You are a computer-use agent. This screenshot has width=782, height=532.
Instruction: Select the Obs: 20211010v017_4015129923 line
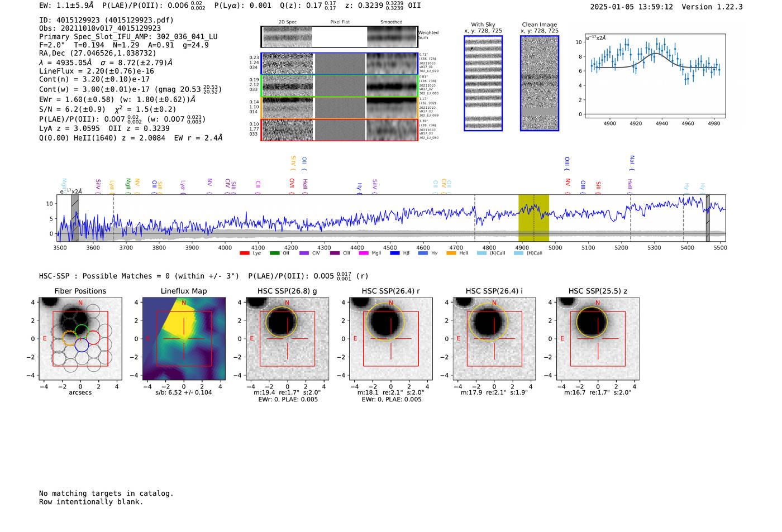coord(100,28)
